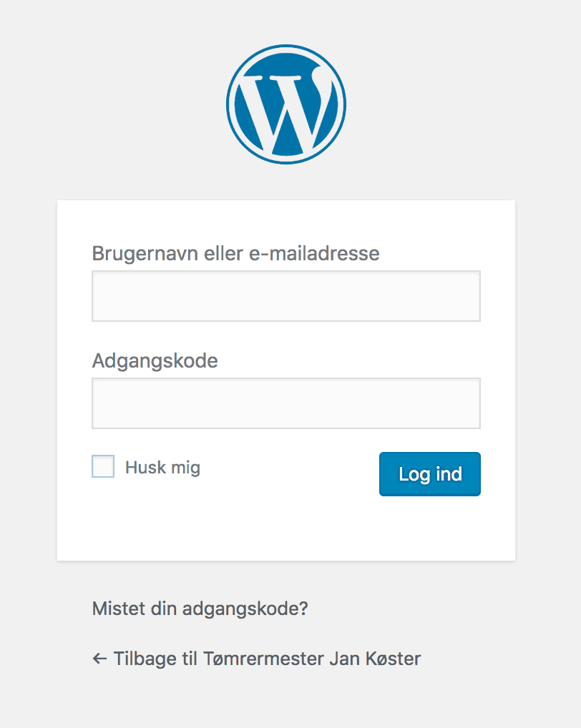Image resolution: width=581 pixels, height=728 pixels.
Task: Open WordPress.org via the round blue logo
Action: point(286,104)
